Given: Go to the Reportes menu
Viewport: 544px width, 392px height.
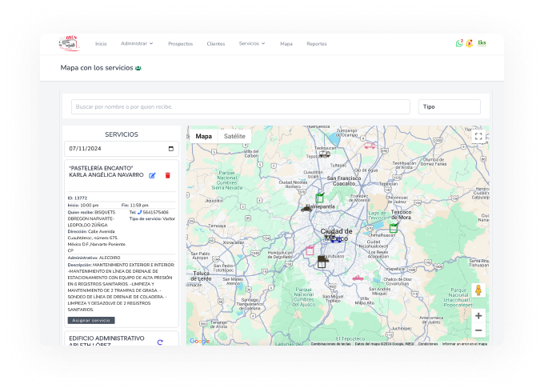Looking at the screenshot, I should click(x=317, y=43).
